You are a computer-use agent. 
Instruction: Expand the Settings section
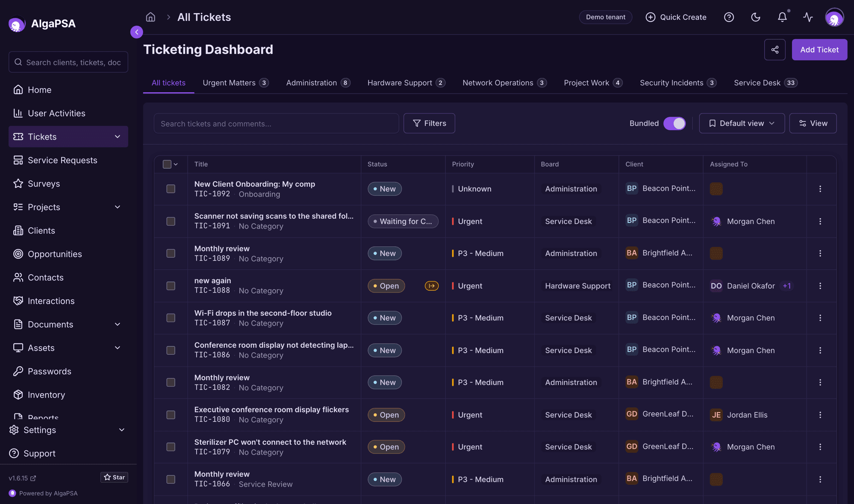tap(122, 430)
